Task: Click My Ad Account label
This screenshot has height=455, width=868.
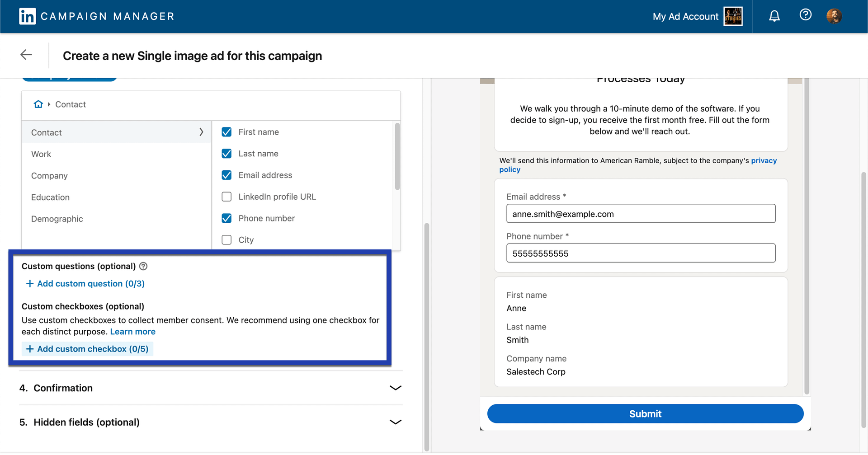Action: (685, 17)
